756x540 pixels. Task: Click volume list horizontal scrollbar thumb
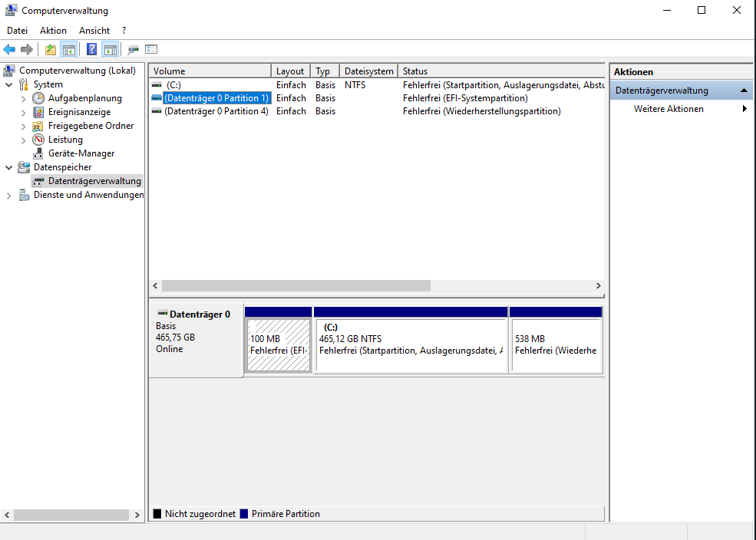point(296,285)
